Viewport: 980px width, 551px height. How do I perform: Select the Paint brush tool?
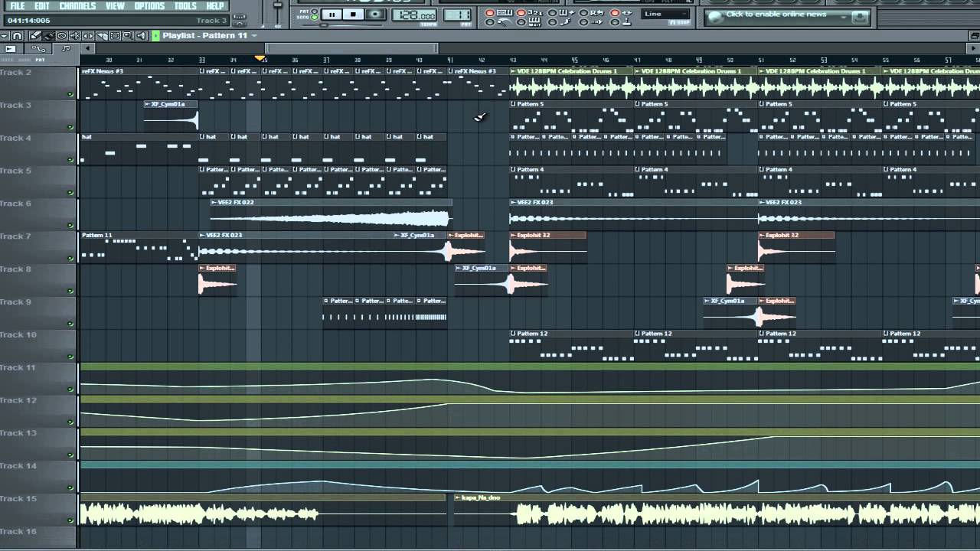click(x=48, y=36)
